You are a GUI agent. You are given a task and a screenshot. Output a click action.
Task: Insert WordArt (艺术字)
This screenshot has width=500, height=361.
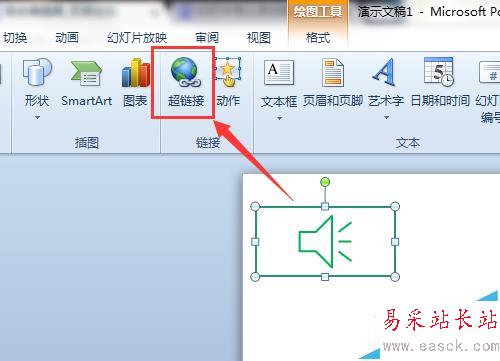[x=386, y=83]
